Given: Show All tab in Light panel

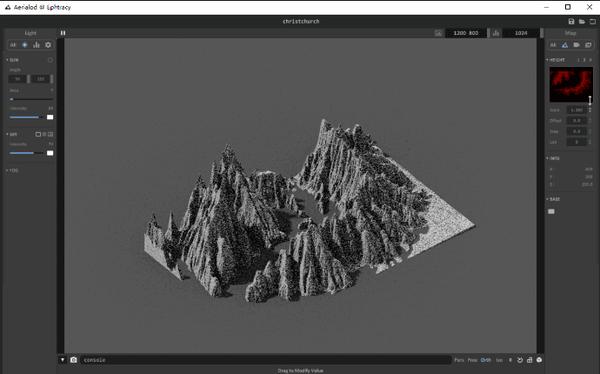Looking at the screenshot, I should click(x=13, y=45).
